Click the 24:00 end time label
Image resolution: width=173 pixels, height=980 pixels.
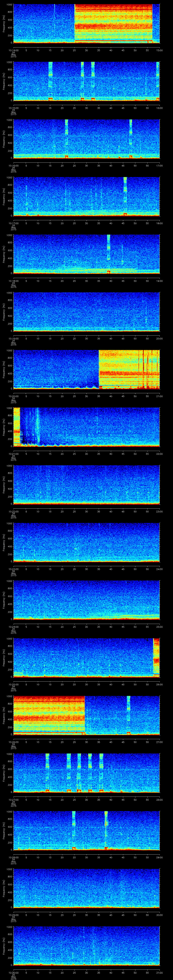pos(159,569)
